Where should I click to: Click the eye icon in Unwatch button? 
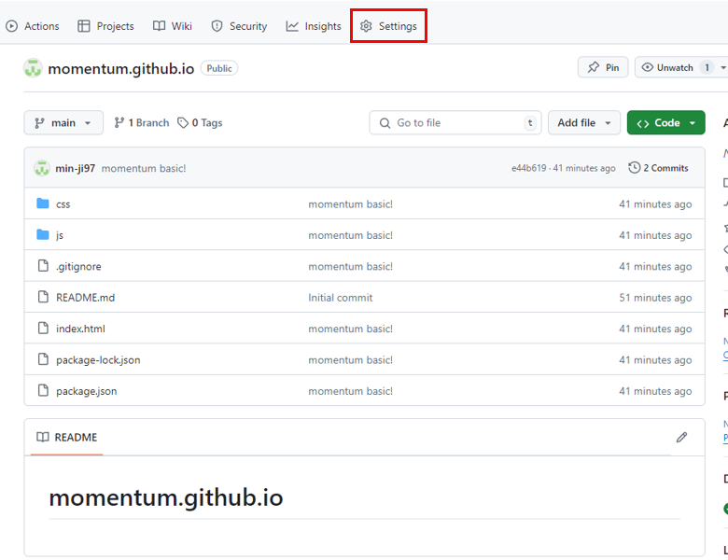click(647, 67)
